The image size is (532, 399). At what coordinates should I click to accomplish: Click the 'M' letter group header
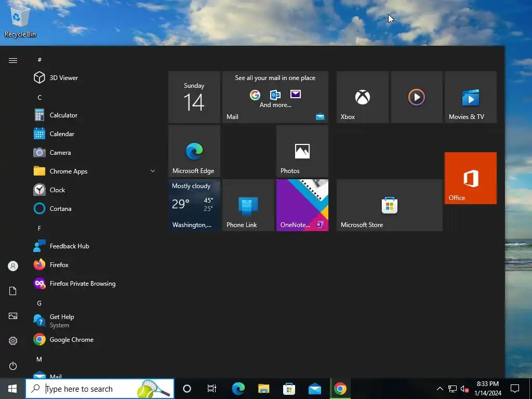point(39,359)
